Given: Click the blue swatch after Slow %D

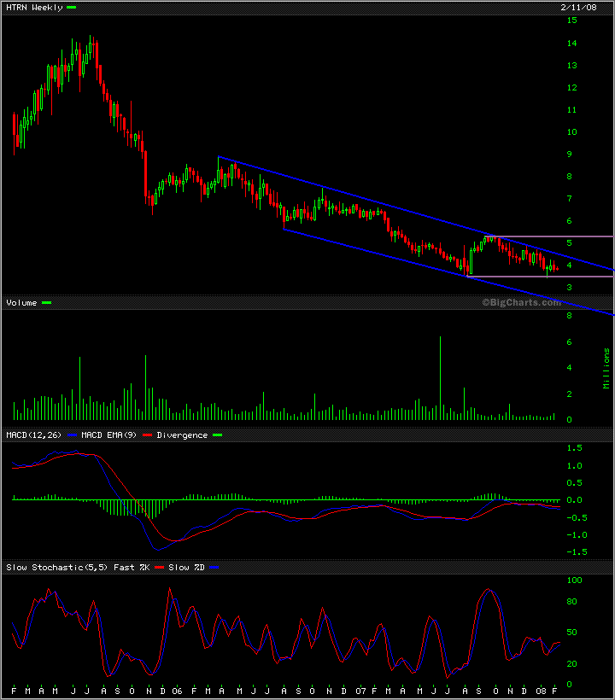Looking at the screenshot, I should pyautogui.click(x=214, y=567).
